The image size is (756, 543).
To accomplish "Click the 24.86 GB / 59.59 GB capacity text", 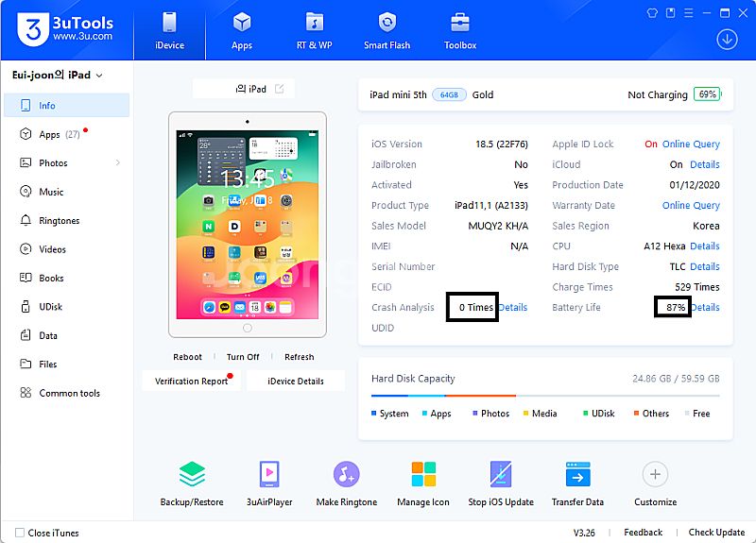I will click(x=676, y=379).
